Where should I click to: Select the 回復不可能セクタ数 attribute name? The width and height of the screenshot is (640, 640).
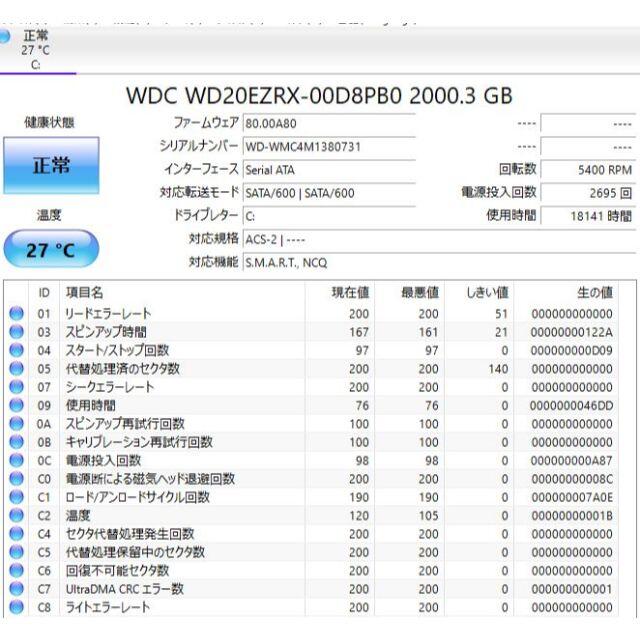(x=117, y=571)
